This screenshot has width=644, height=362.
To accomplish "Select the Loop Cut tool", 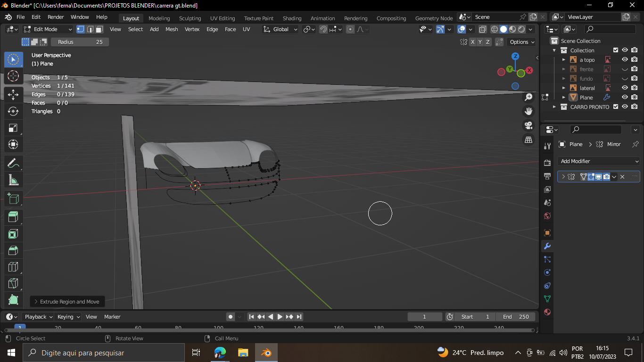I will [x=13, y=267].
